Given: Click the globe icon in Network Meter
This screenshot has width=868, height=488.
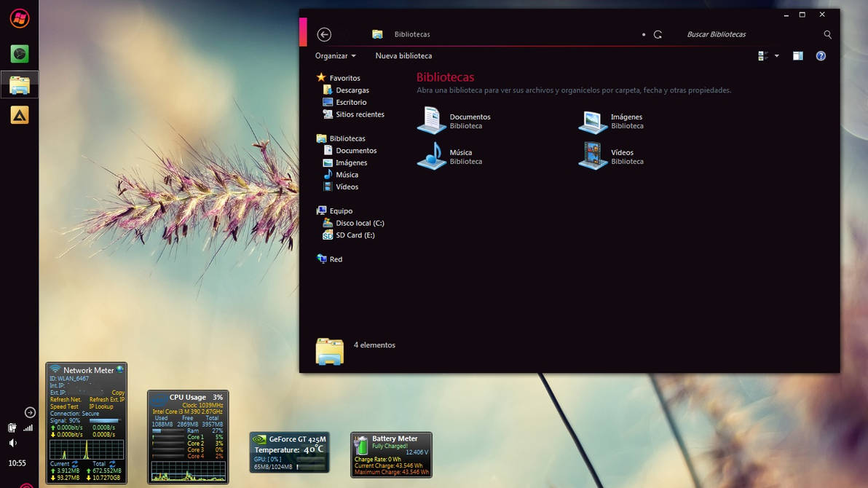Looking at the screenshot, I should click(x=119, y=369).
